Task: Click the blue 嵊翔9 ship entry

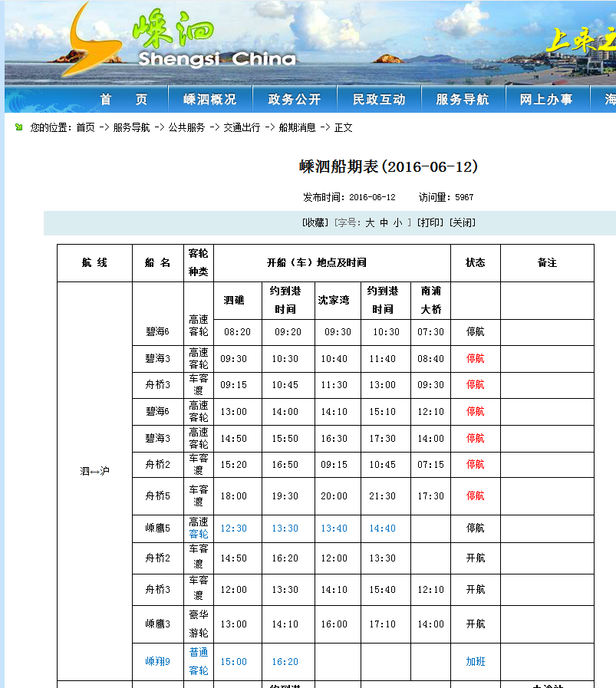Action: tap(156, 661)
